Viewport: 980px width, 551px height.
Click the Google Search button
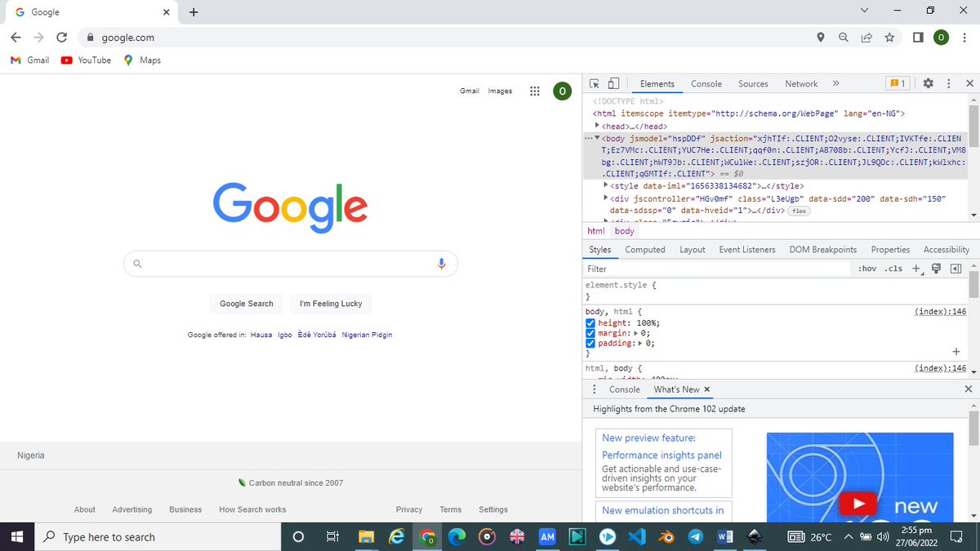pyautogui.click(x=247, y=304)
